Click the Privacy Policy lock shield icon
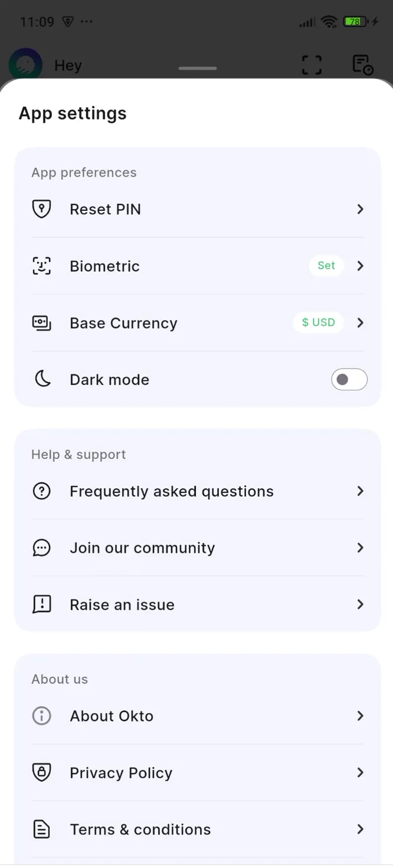The width and height of the screenshot is (393, 868). [41, 772]
